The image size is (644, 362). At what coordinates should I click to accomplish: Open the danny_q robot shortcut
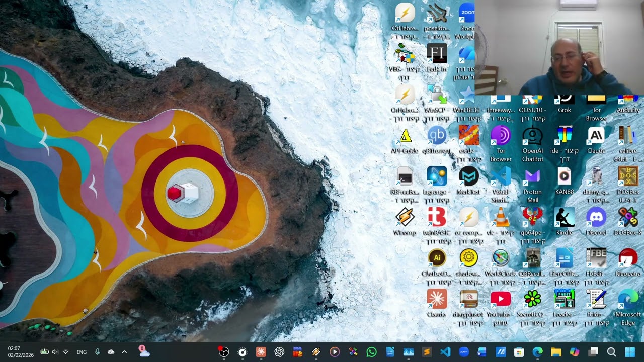click(x=596, y=176)
